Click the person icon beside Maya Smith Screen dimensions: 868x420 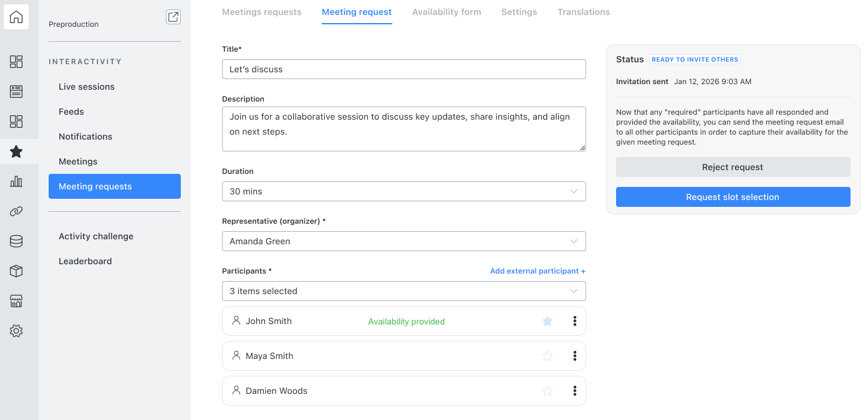tap(236, 355)
